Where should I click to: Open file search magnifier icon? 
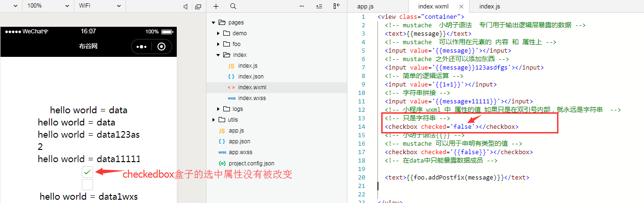233,6
